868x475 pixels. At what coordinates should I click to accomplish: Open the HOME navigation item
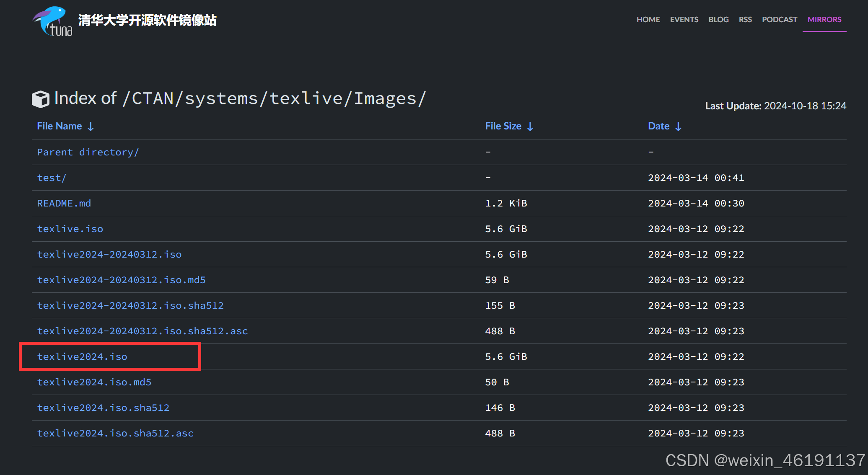coord(648,19)
